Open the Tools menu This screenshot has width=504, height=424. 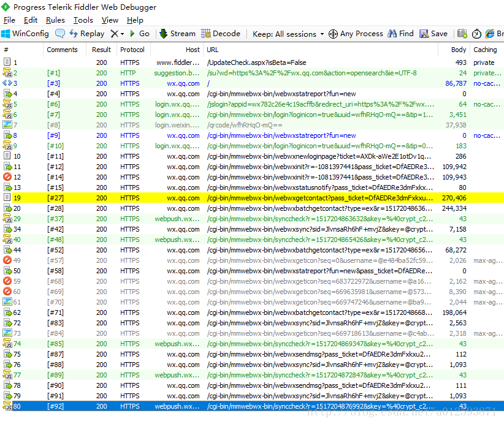pyautogui.click(x=83, y=20)
